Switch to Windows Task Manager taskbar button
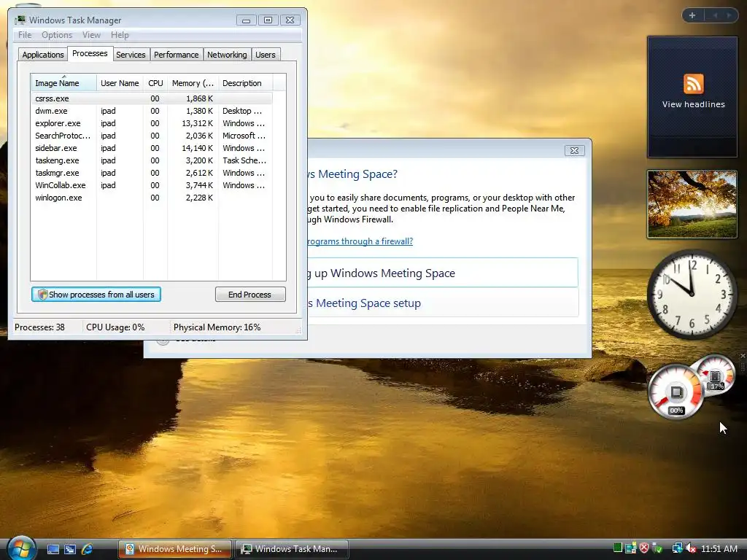Image resolution: width=747 pixels, height=560 pixels. pos(292,549)
